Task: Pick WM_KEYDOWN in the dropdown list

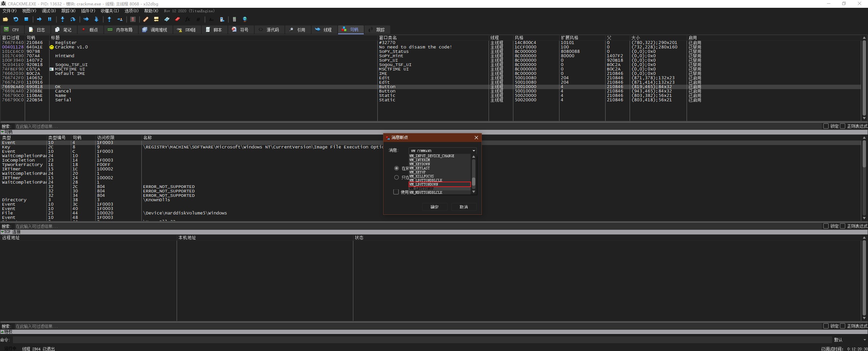Action: click(x=420, y=164)
